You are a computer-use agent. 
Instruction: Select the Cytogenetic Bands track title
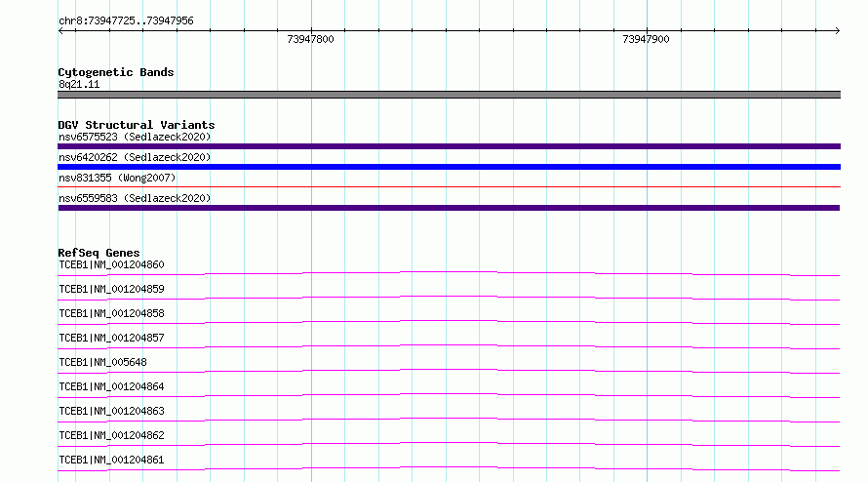[116, 72]
